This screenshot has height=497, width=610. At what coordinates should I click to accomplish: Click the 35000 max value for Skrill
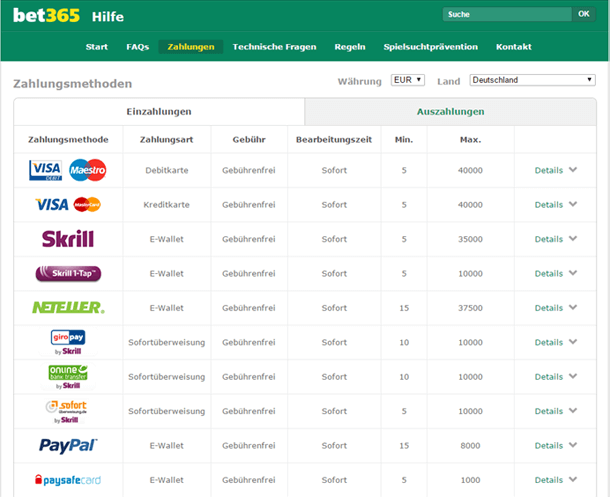[x=470, y=239]
